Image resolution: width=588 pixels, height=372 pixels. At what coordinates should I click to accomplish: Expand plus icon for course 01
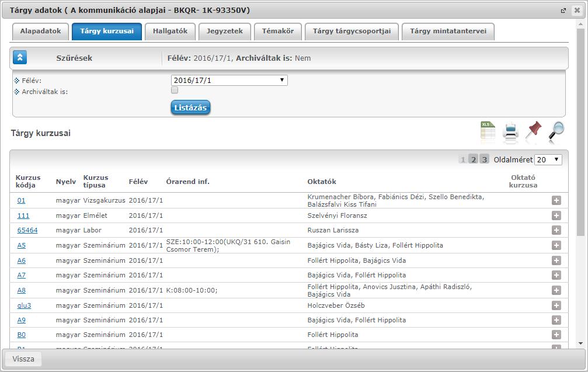click(x=556, y=201)
